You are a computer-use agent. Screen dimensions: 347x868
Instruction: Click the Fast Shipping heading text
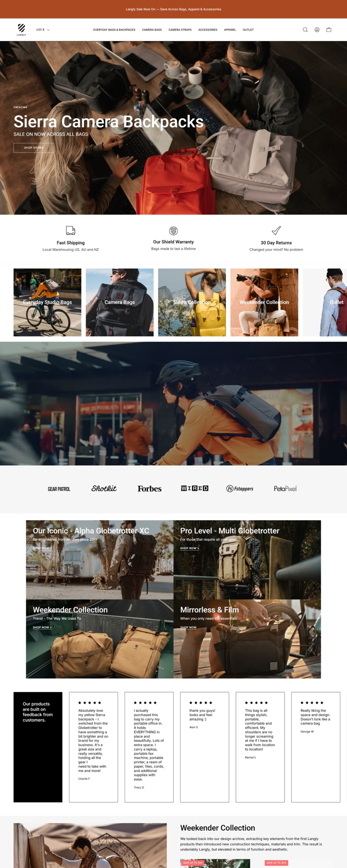(x=70, y=243)
